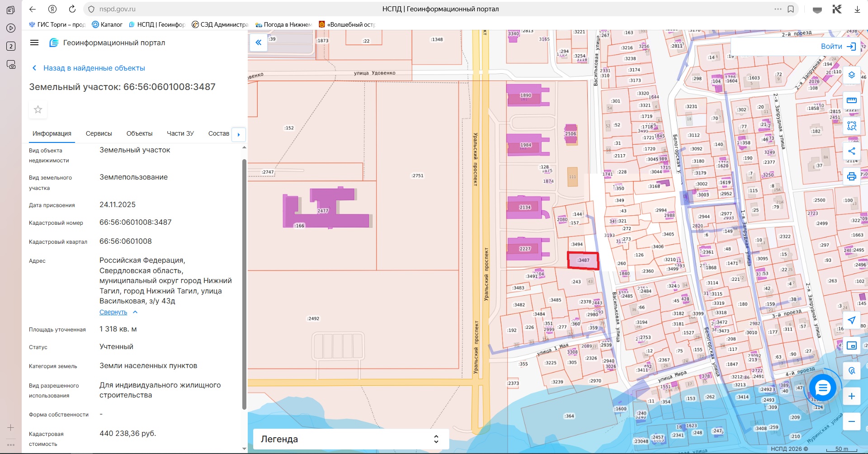The image size is (868, 454).
Task: Open the hamburger main menu
Action: click(34, 43)
